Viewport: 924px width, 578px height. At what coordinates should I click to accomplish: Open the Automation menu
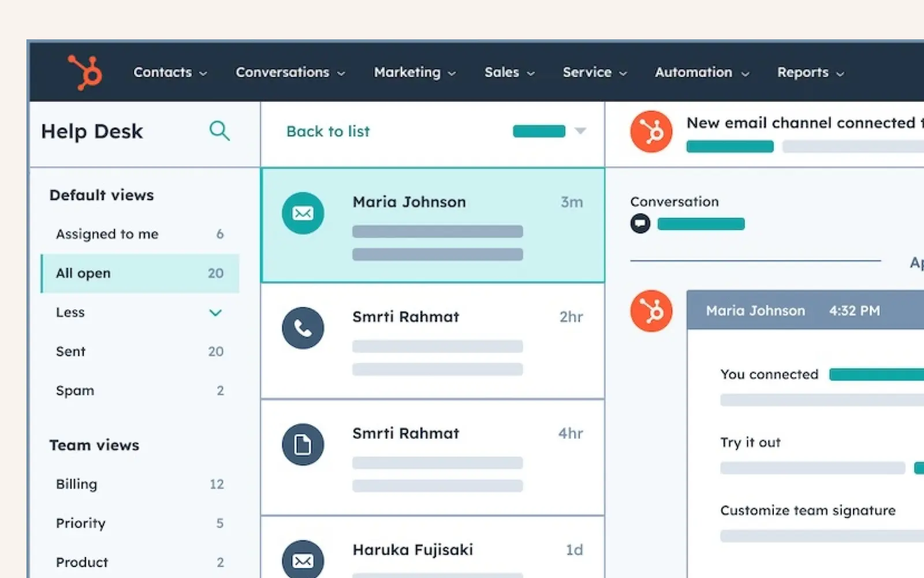click(x=702, y=72)
